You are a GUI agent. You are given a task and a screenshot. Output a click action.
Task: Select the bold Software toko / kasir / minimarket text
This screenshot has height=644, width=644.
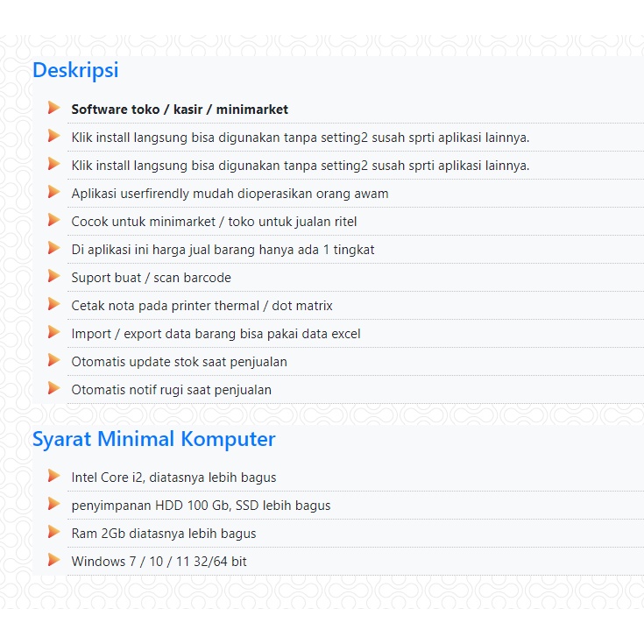(180, 110)
